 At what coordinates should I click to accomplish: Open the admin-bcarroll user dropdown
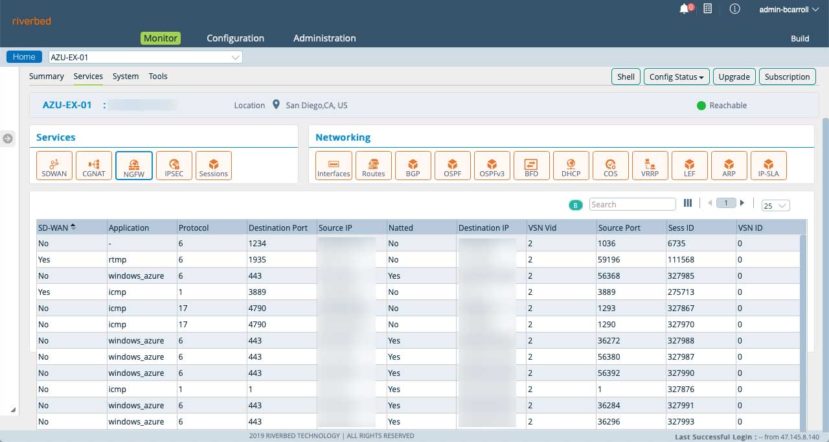(x=788, y=10)
